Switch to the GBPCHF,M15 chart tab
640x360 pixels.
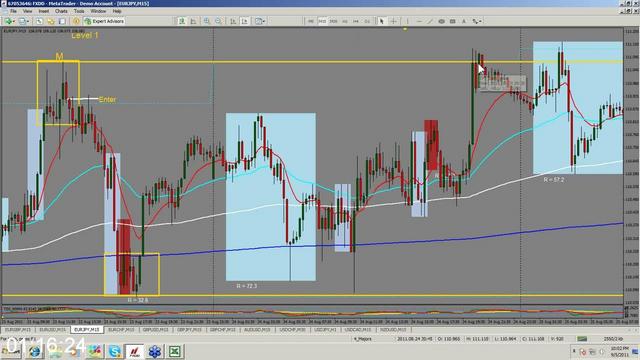point(223,329)
